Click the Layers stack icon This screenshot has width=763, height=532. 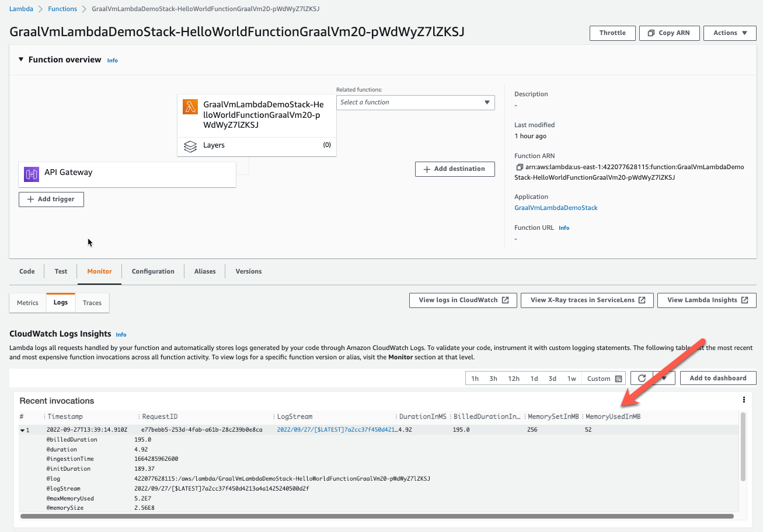point(190,146)
